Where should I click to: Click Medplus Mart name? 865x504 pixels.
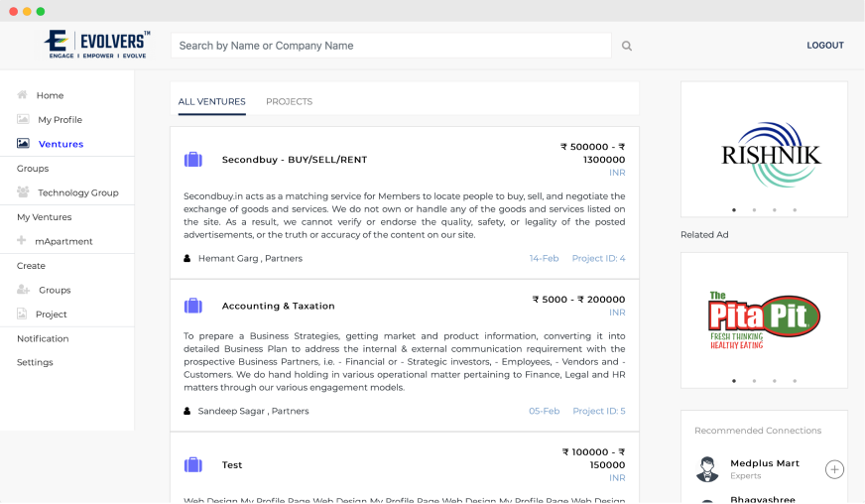coord(765,463)
